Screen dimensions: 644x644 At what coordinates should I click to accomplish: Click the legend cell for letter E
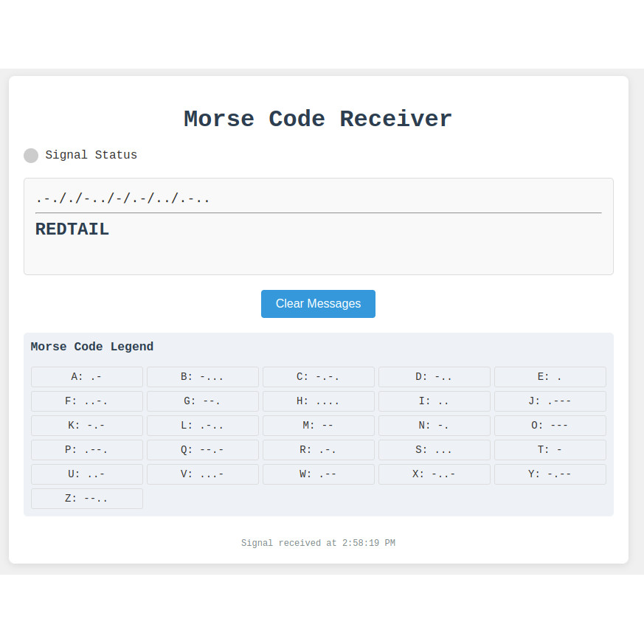pyautogui.click(x=550, y=377)
